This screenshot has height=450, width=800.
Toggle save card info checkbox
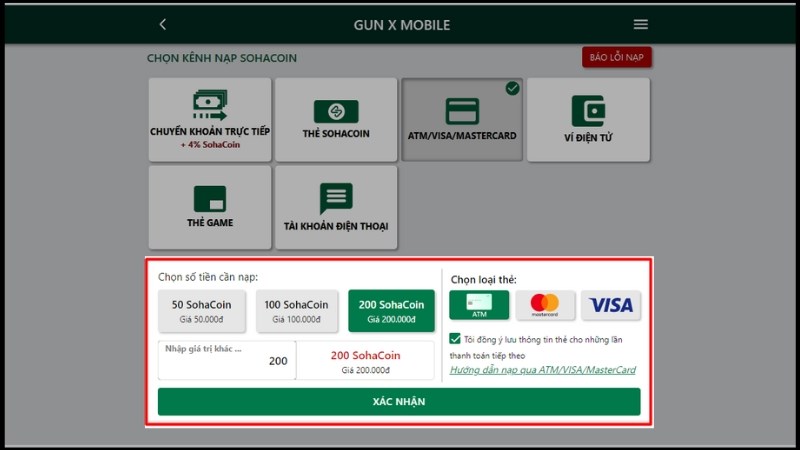(455, 339)
